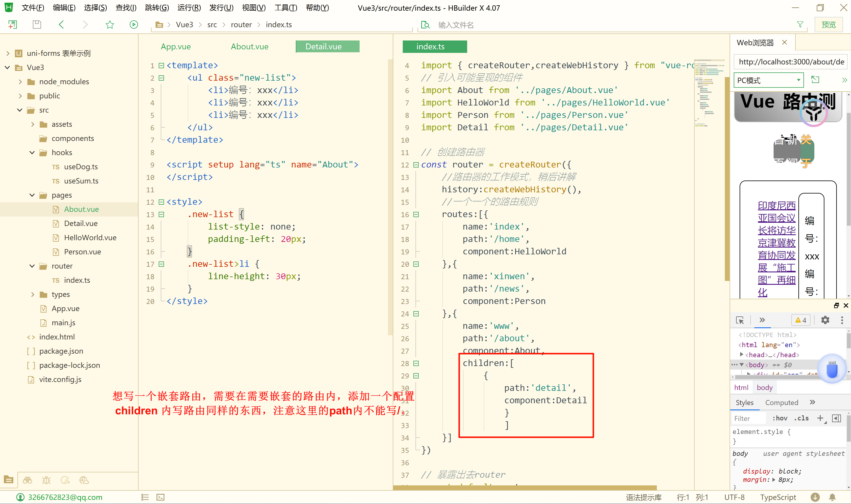The height and width of the screenshot is (504, 851).
Task: Open devtools settings gear icon
Action: tap(825, 320)
